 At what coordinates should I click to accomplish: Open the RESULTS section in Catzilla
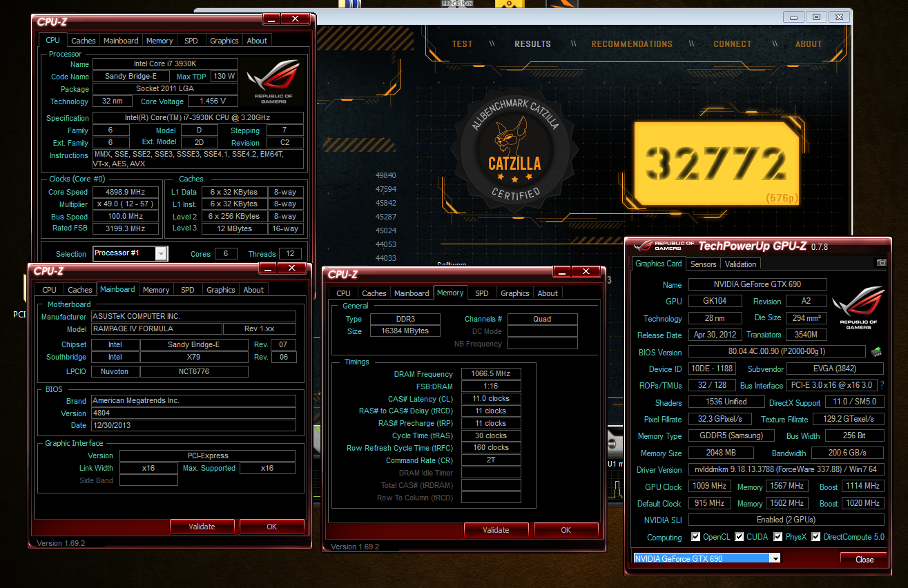(532, 43)
